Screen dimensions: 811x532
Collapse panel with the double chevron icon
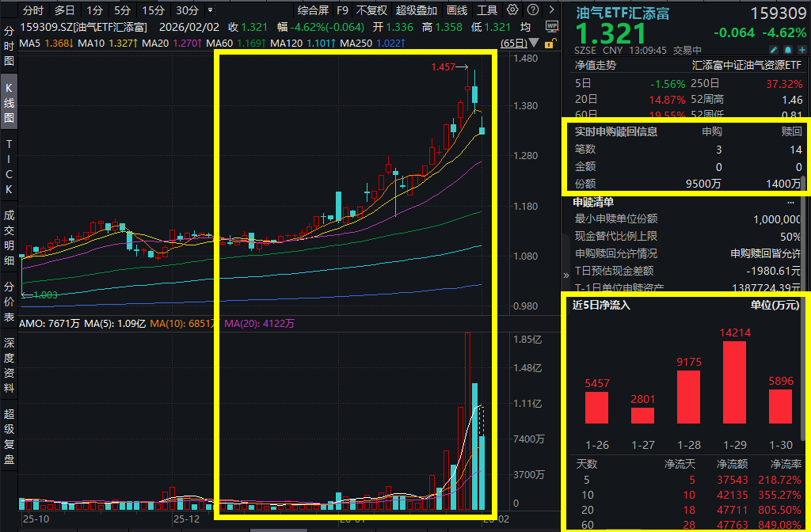tap(566, 275)
